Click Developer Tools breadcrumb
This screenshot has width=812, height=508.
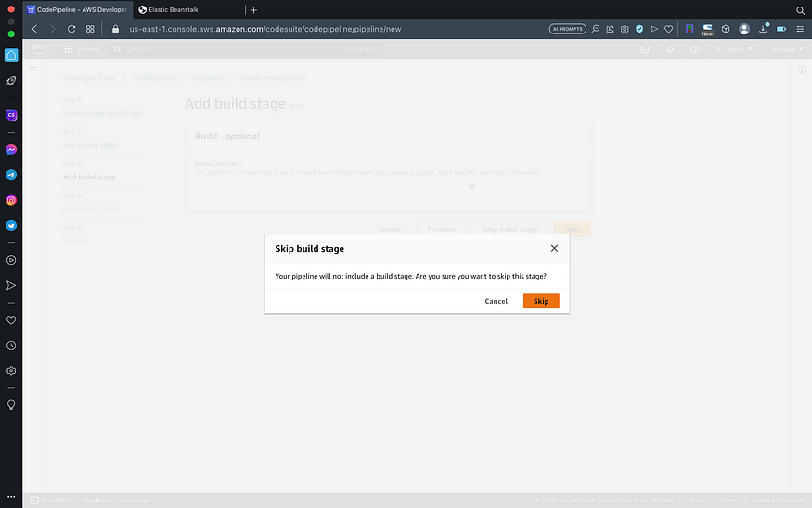tap(89, 78)
